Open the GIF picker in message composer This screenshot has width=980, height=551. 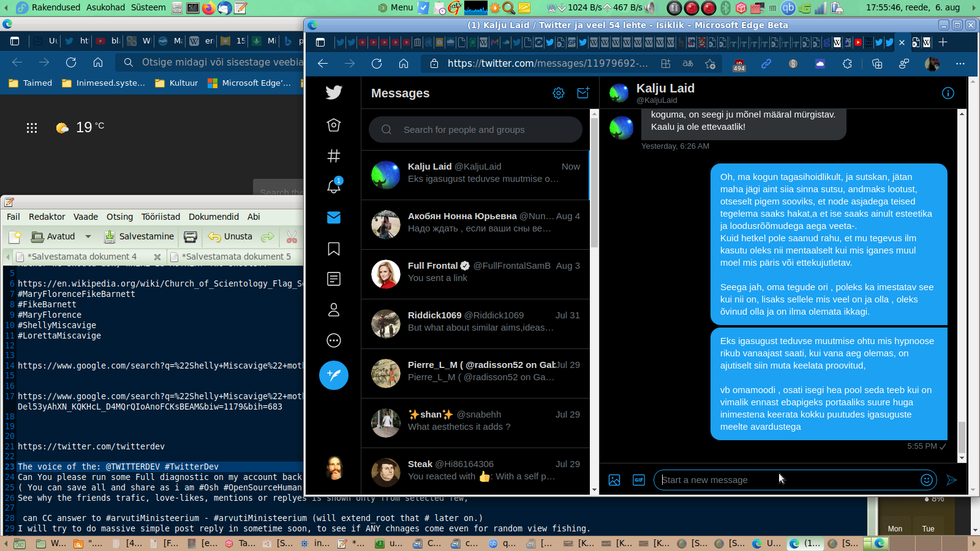point(639,480)
